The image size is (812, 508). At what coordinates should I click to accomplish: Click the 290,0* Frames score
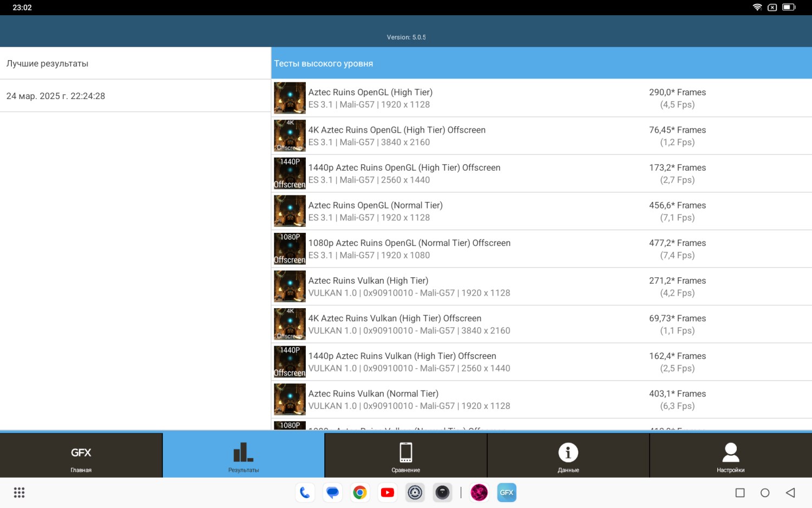click(x=677, y=92)
